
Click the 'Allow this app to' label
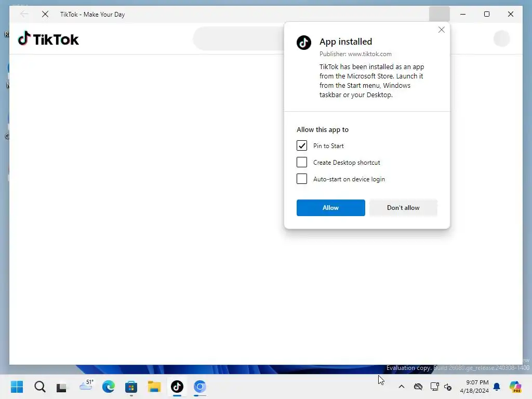click(322, 129)
